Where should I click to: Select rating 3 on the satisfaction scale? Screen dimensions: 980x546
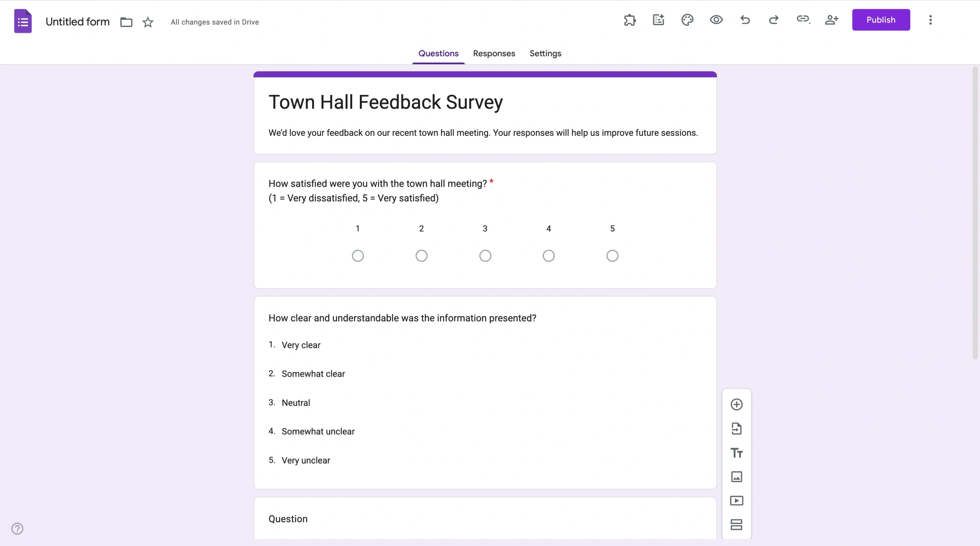point(484,256)
